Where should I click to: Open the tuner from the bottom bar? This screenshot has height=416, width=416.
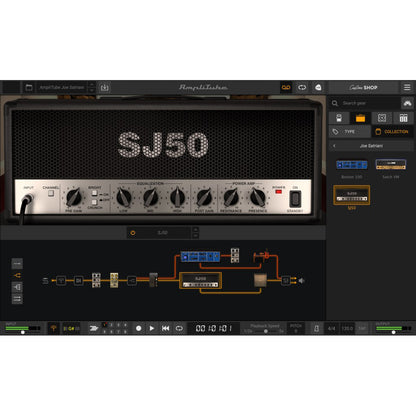[x=53, y=328]
